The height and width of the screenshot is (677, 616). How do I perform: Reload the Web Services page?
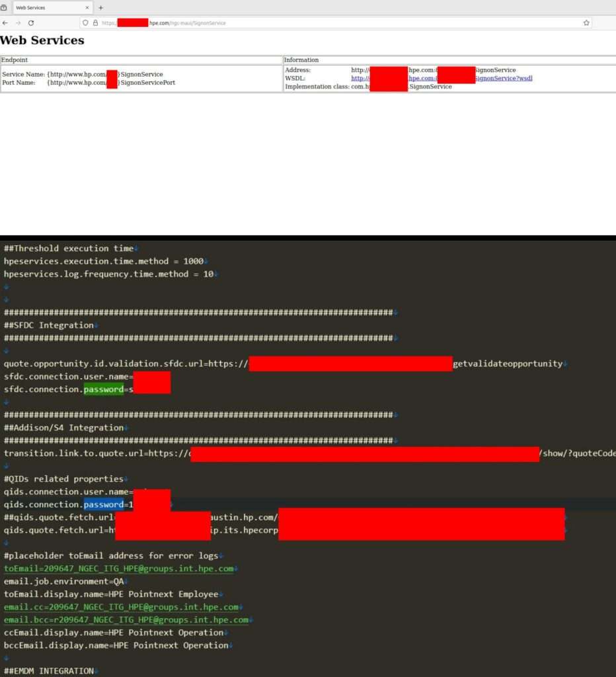31,23
